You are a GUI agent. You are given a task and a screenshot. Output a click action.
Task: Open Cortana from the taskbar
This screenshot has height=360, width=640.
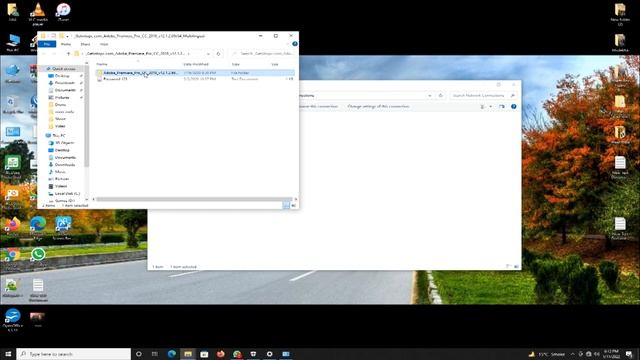[139, 354]
